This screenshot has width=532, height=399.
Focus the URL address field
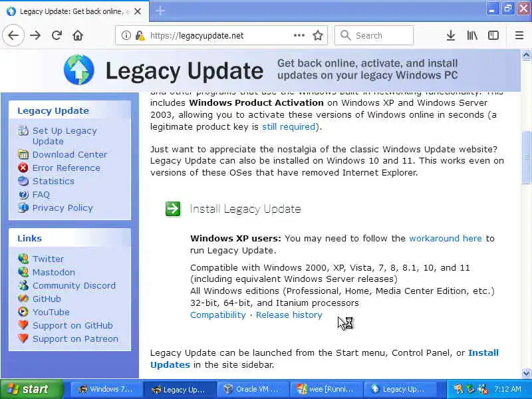(221, 35)
